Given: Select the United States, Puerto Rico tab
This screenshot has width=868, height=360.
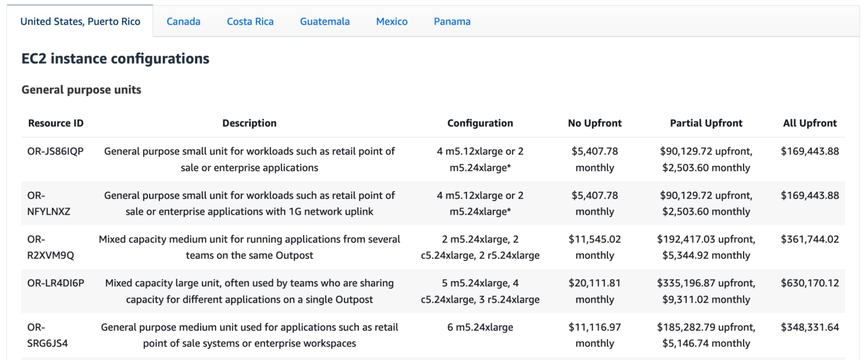Looking at the screenshot, I should [80, 21].
